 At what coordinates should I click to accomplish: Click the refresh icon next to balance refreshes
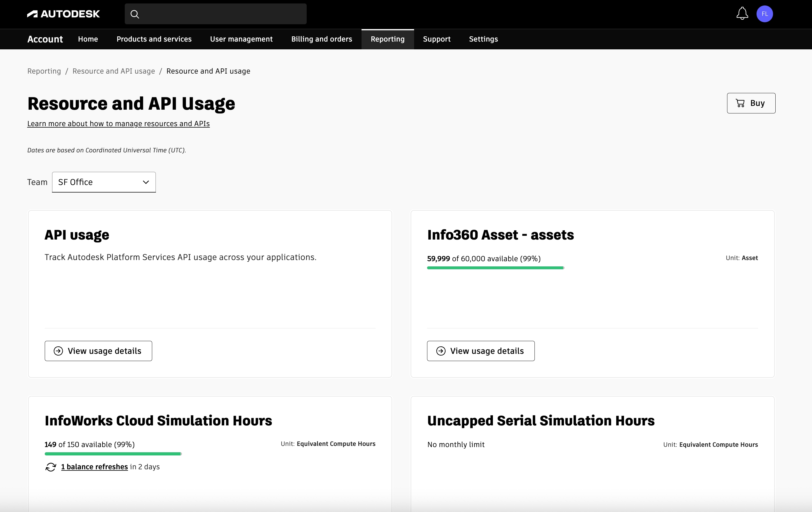(51, 467)
